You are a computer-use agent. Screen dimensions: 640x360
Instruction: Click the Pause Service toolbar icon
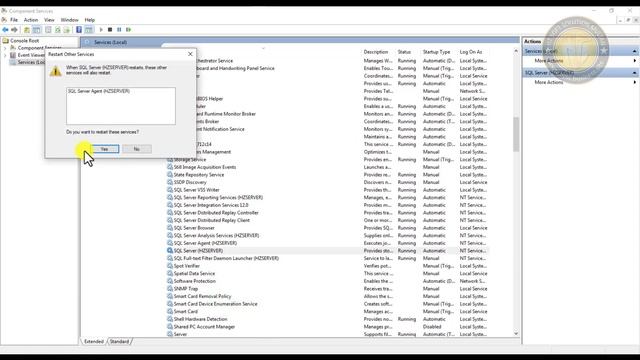119,30
